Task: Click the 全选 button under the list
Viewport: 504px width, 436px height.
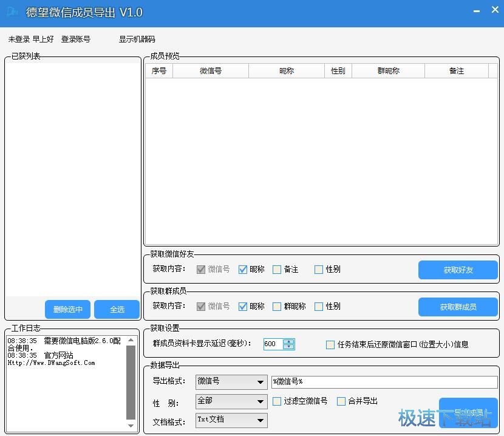Action: (x=117, y=310)
